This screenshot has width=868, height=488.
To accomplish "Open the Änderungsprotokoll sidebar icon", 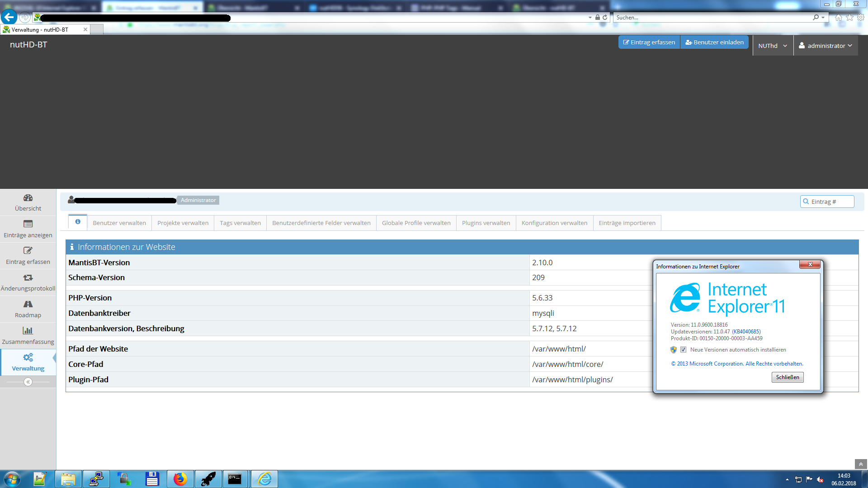I will 28,277.
